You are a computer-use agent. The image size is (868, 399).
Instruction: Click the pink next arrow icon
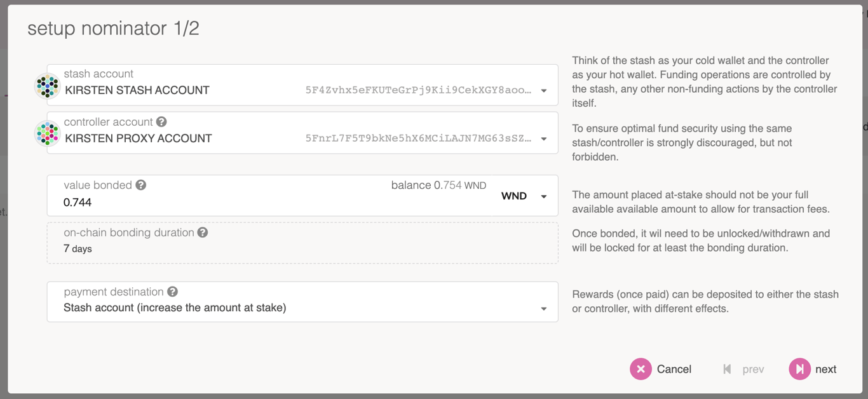[x=799, y=369]
